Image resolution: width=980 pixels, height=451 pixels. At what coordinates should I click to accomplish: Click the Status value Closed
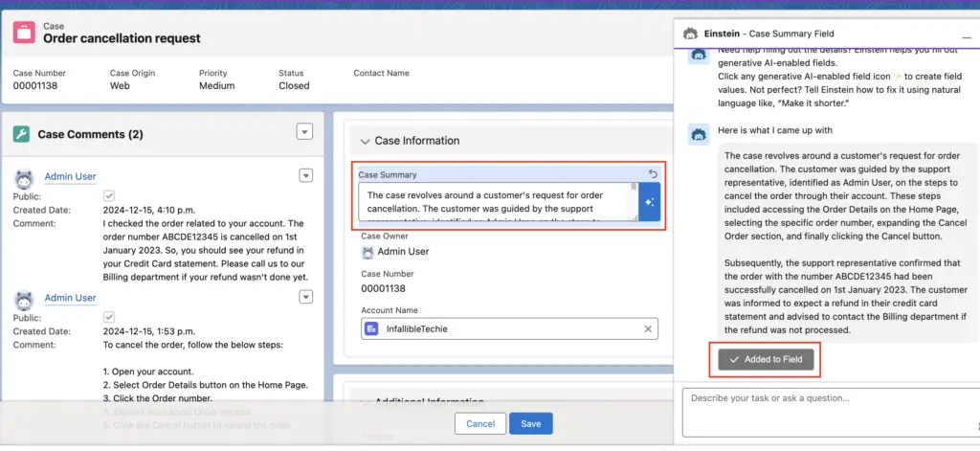(x=294, y=85)
